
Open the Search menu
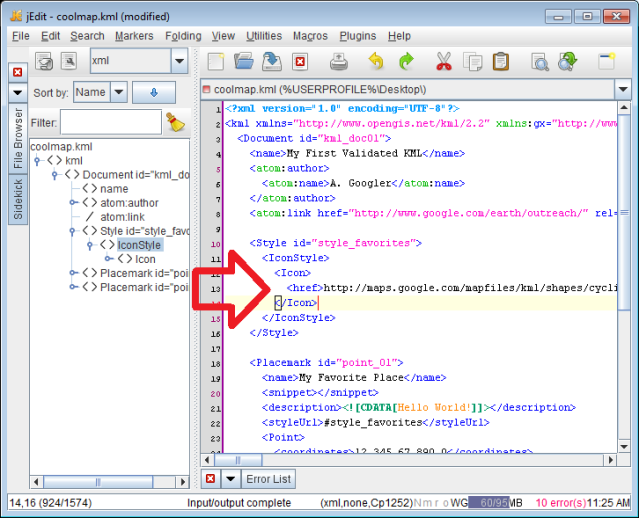point(87,36)
